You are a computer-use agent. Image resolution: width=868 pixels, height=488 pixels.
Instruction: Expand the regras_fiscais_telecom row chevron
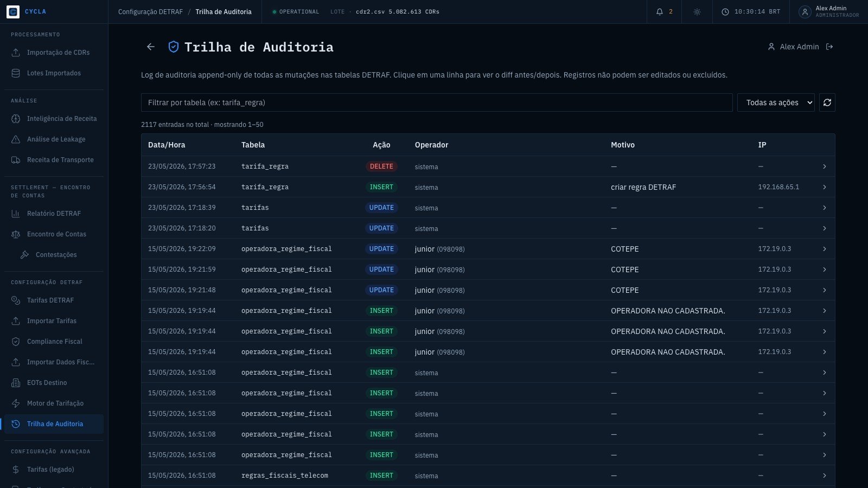[824, 476]
